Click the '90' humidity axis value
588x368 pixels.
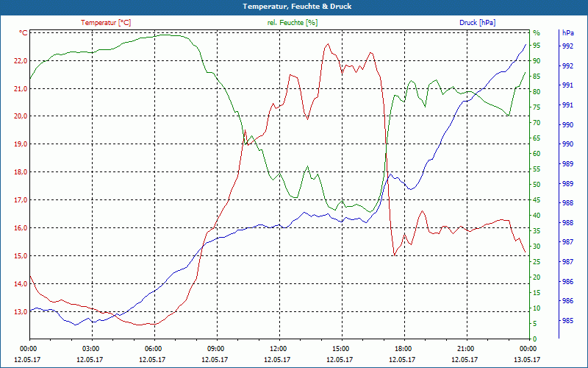coord(537,61)
